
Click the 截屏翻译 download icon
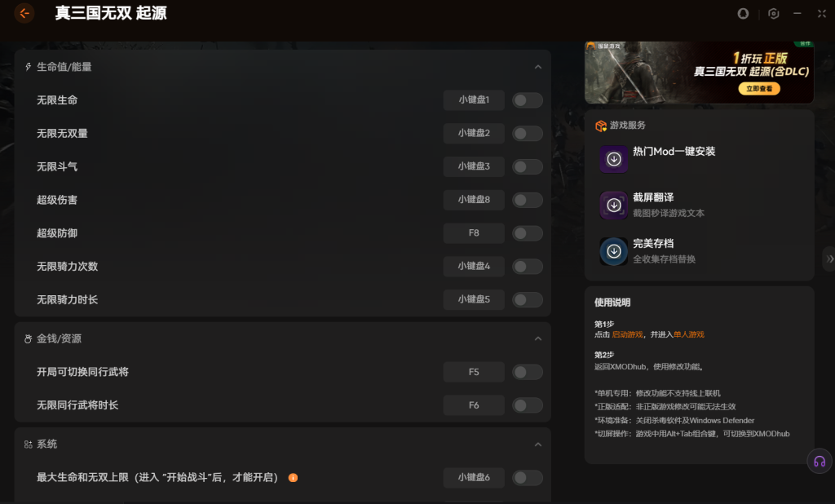[614, 205]
